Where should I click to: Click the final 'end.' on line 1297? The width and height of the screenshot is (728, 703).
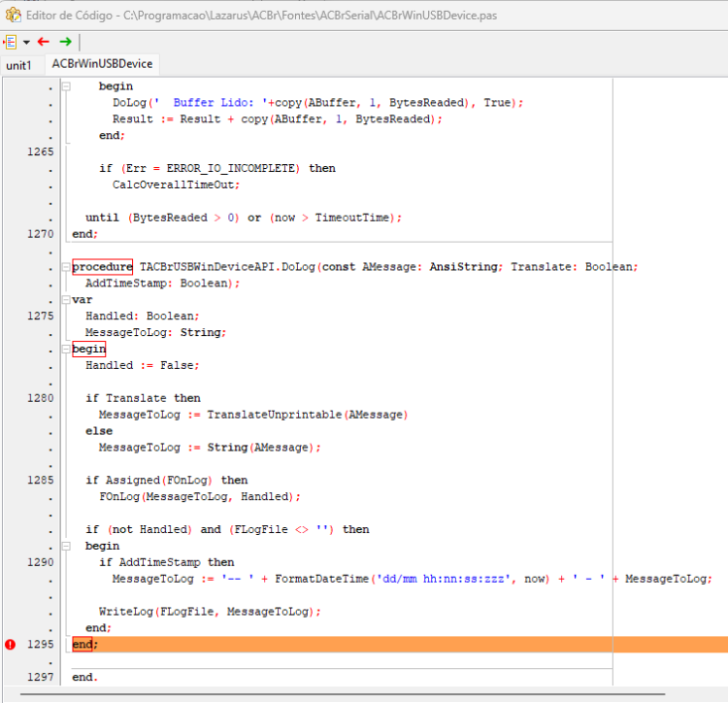coord(85,678)
